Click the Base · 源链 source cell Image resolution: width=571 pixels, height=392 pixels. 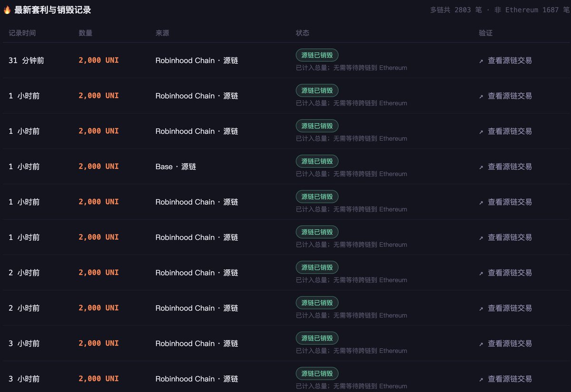coord(176,167)
